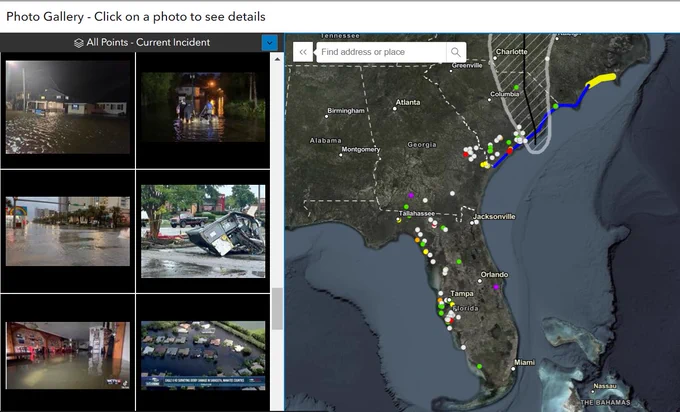Click the Nassau label in The Bahamas
Image resolution: width=680 pixels, height=412 pixels.
[x=605, y=386]
